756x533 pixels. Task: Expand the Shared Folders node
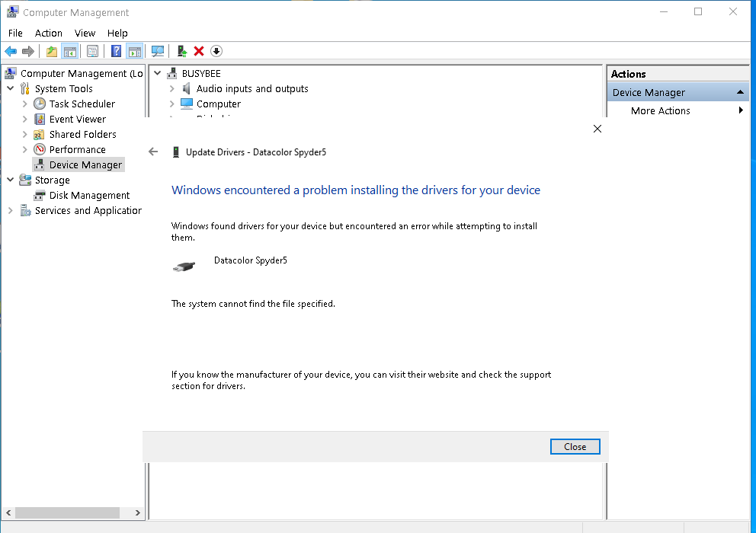(x=25, y=135)
